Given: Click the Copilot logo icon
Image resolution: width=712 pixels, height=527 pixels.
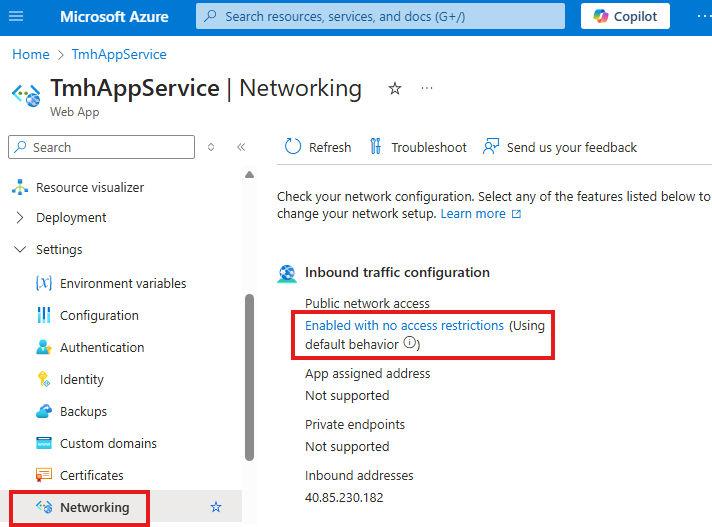Looking at the screenshot, I should point(601,16).
